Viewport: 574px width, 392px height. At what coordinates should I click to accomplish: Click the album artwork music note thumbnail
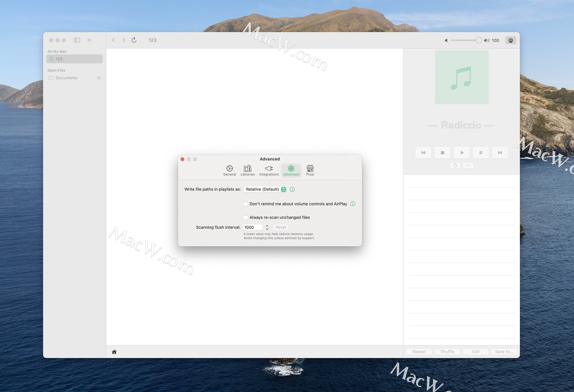462,77
